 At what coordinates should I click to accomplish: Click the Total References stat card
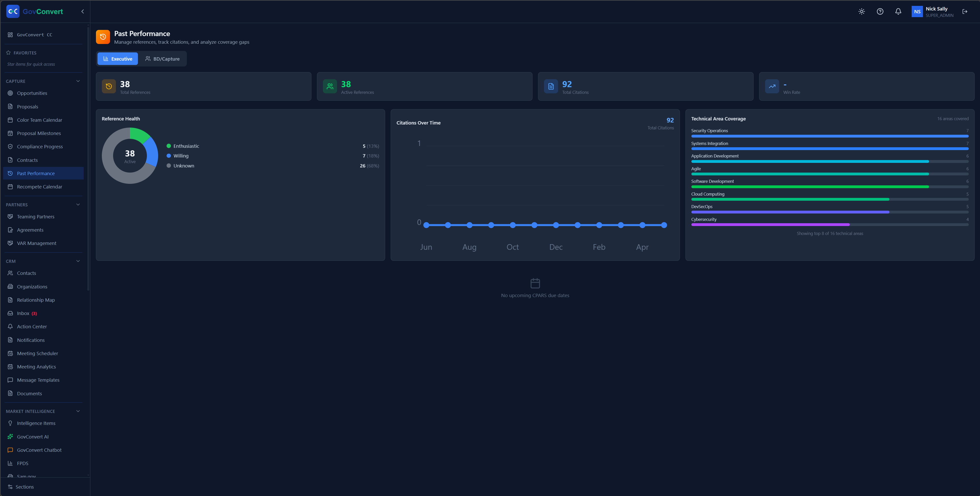pyautogui.click(x=203, y=87)
